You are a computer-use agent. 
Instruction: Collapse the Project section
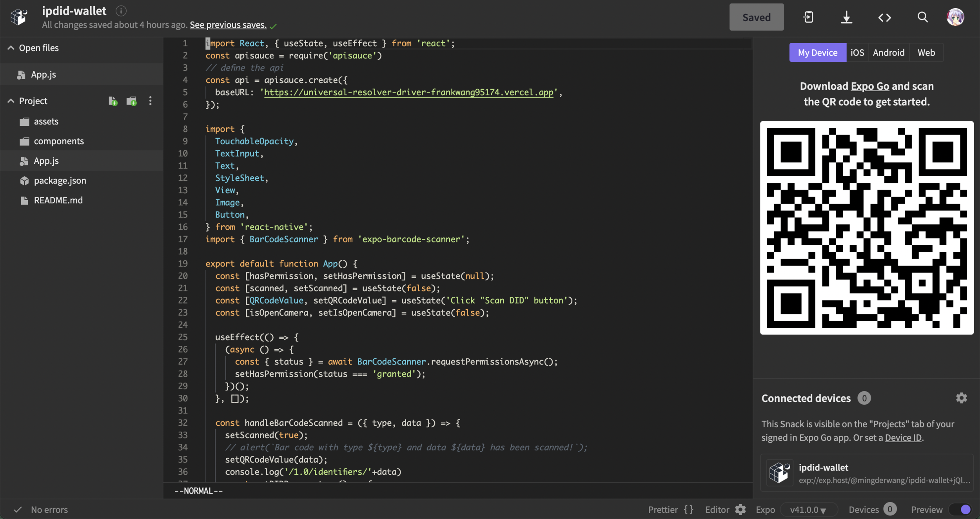11,101
